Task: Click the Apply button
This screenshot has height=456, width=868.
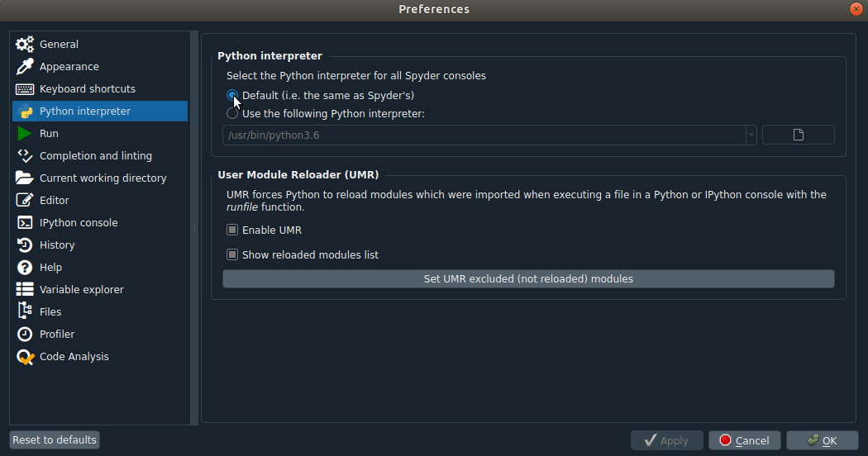Action: [x=666, y=440]
